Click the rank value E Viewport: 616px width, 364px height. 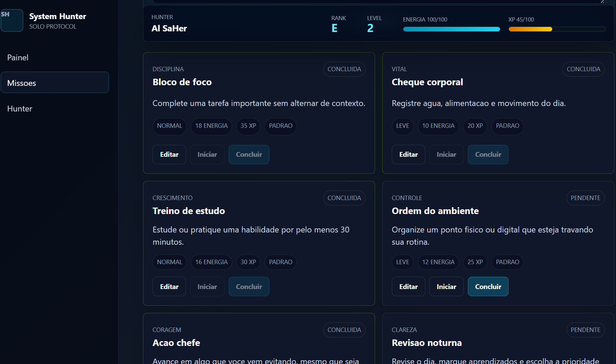coord(334,28)
